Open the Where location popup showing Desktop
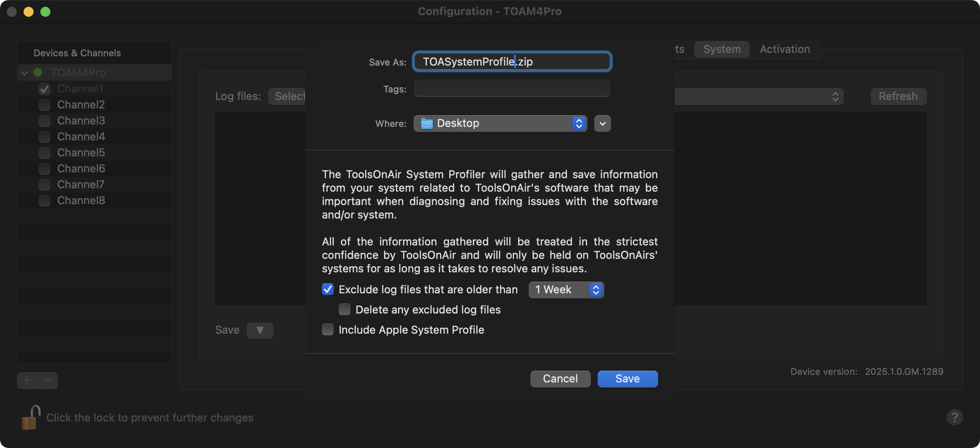 [x=500, y=124]
